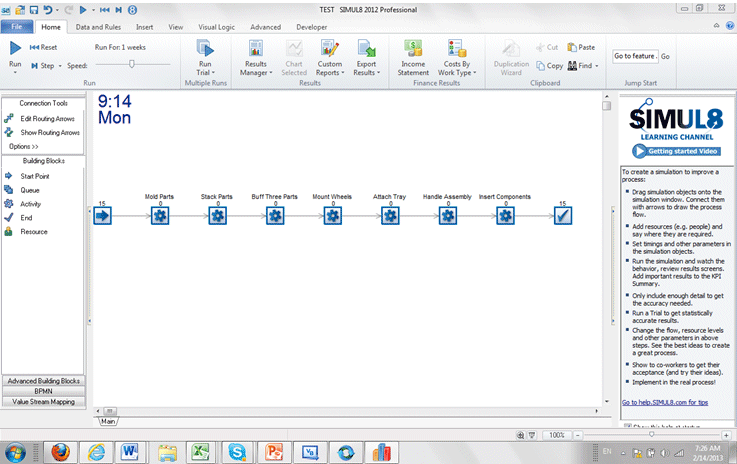Select the Handle Assembly activity
This screenshot has height=464, width=737.
click(448, 216)
